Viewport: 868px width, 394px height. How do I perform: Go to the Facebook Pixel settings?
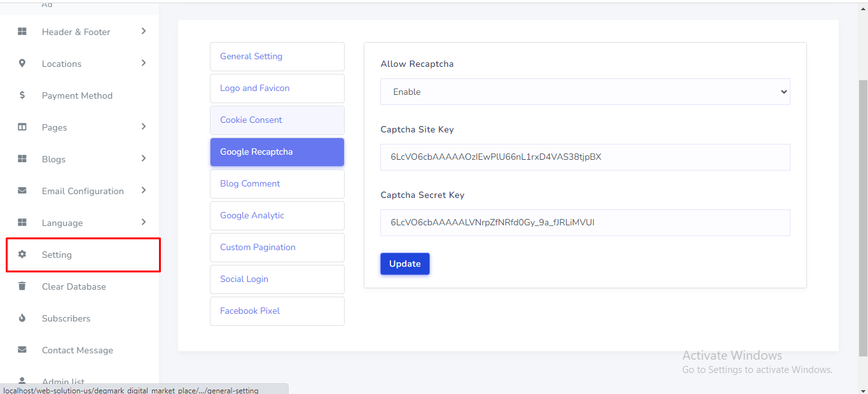click(277, 311)
